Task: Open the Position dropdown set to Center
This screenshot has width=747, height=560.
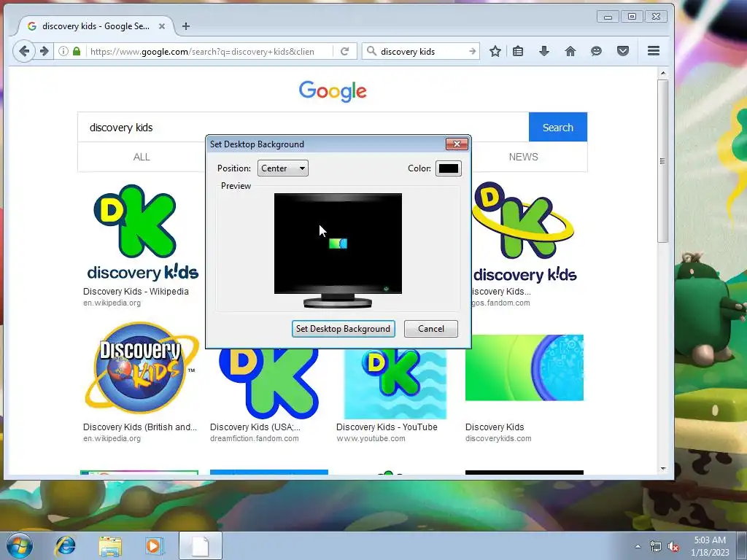Action: coord(283,168)
